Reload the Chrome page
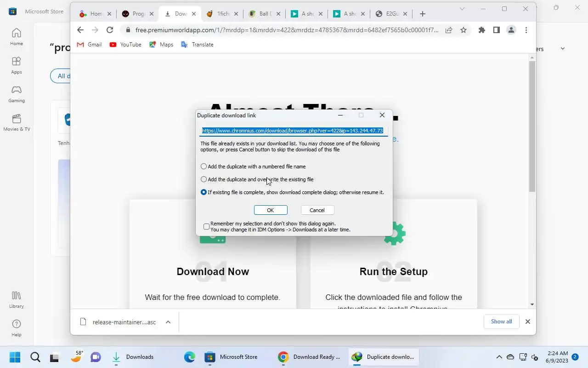This screenshot has height=368, width=588. pyautogui.click(x=110, y=30)
